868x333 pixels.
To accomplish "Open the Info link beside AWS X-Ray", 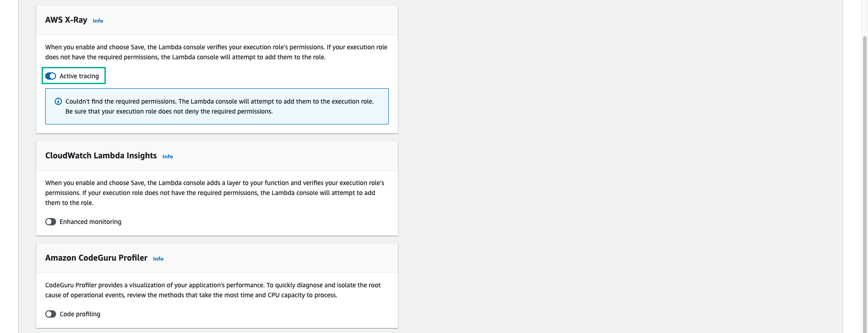I will [x=98, y=21].
